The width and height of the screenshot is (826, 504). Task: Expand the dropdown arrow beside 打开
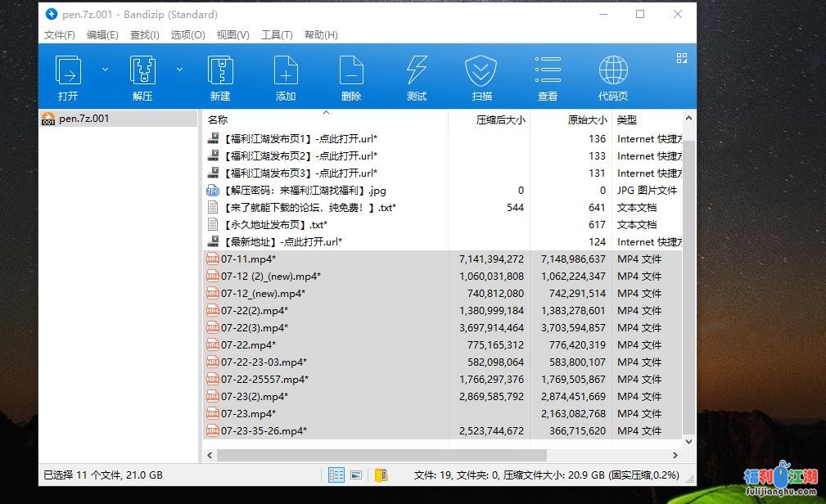pos(105,70)
